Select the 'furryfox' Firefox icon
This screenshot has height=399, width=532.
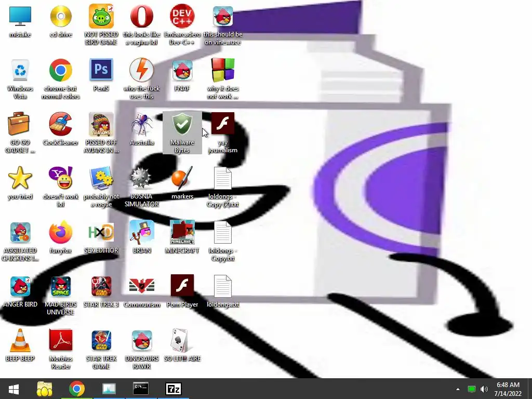[61, 232]
